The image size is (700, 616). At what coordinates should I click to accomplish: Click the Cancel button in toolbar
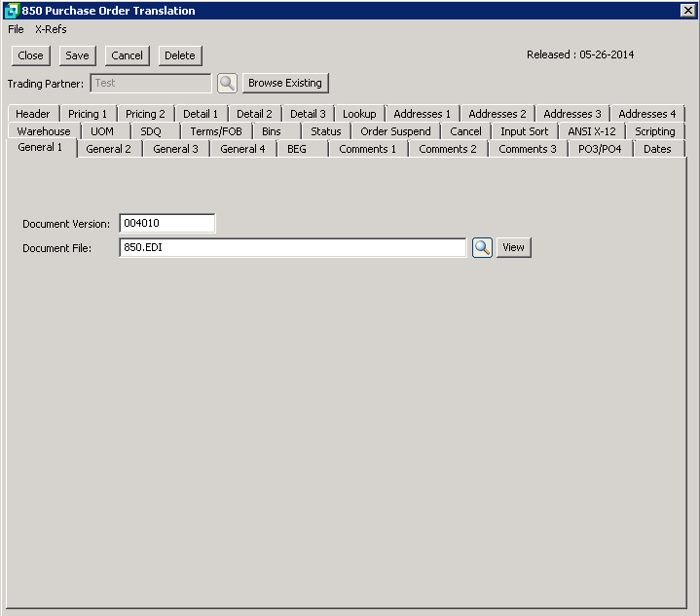[126, 56]
